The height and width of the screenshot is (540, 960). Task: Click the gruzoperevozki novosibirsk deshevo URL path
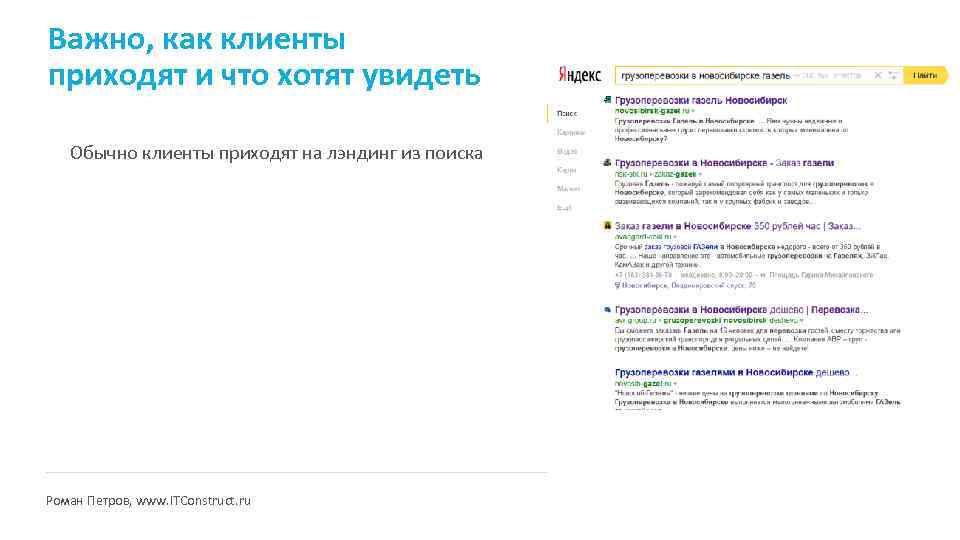(x=730, y=320)
